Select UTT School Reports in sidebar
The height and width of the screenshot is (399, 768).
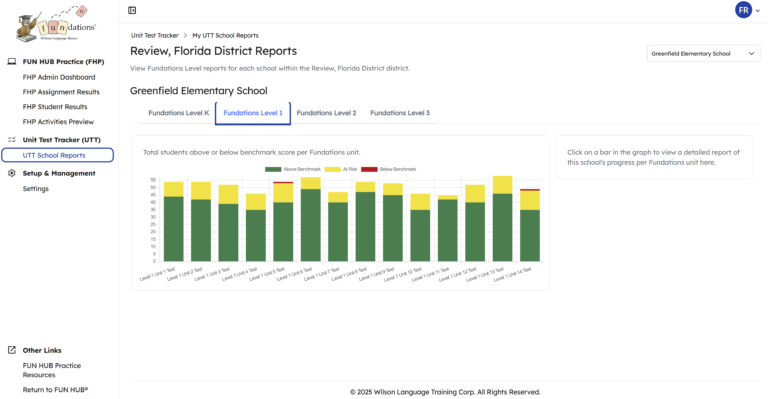point(57,155)
